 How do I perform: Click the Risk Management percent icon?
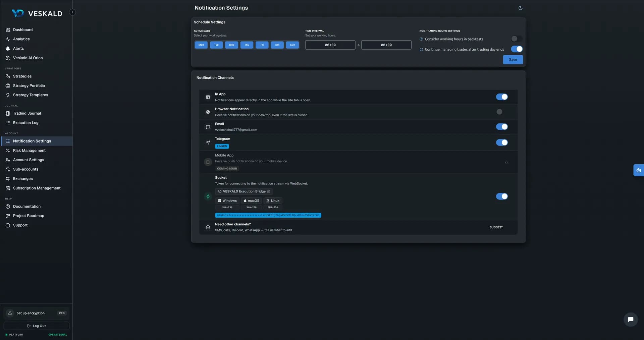(x=8, y=151)
